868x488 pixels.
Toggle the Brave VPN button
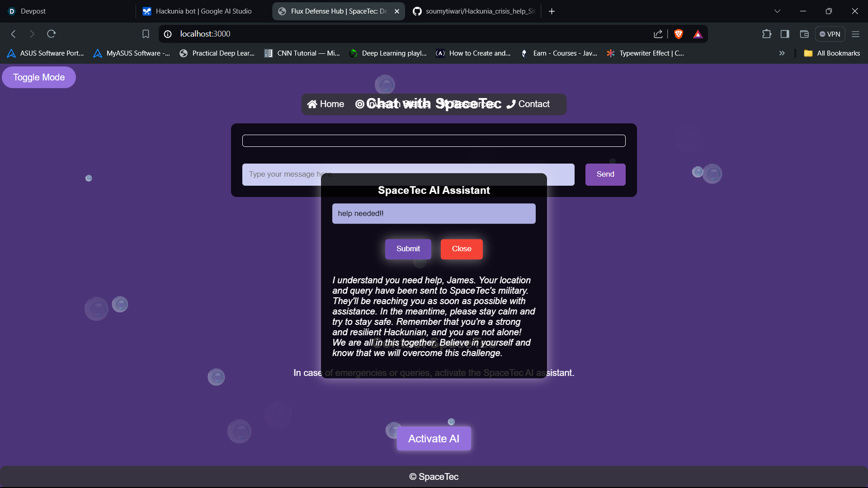830,34
